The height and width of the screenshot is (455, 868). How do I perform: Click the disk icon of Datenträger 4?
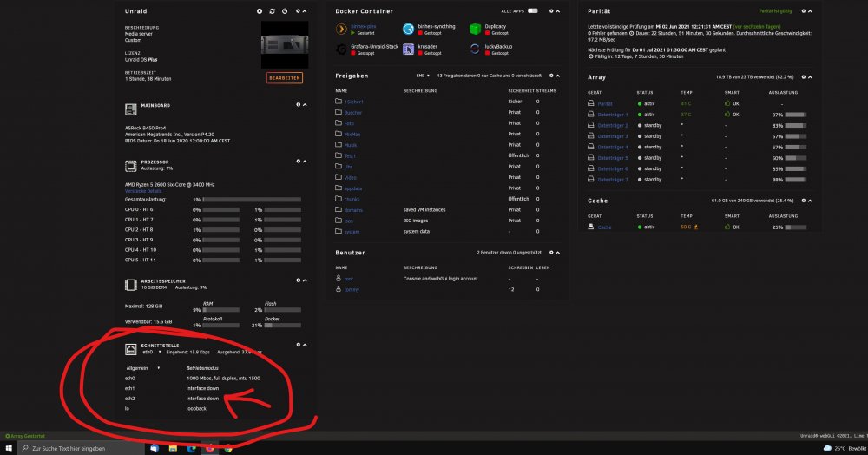click(590, 147)
